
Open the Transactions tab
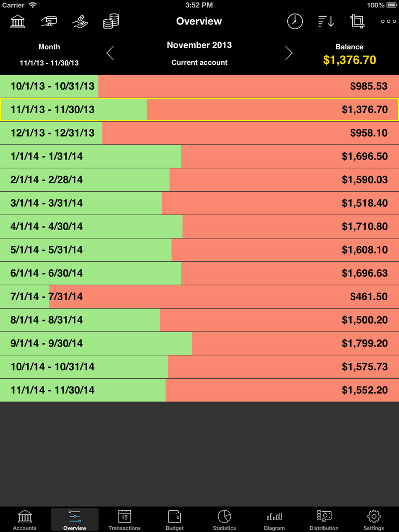coord(125,520)
